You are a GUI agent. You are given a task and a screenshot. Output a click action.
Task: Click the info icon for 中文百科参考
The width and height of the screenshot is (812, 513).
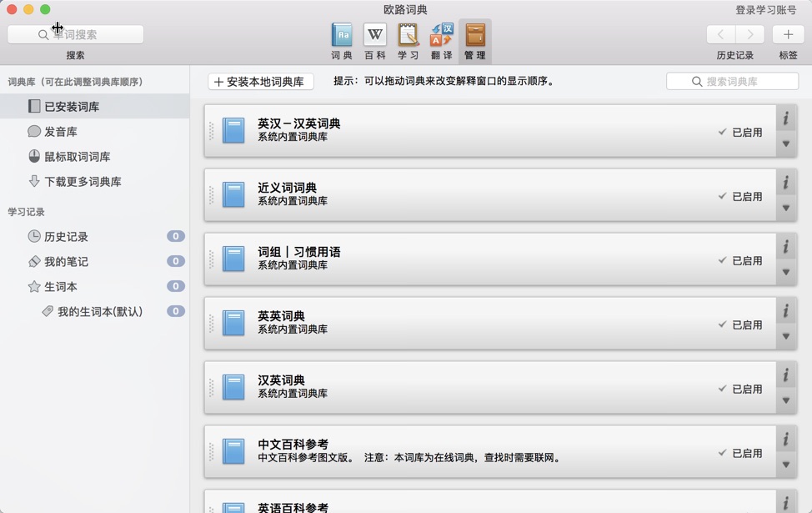point(786,440)
